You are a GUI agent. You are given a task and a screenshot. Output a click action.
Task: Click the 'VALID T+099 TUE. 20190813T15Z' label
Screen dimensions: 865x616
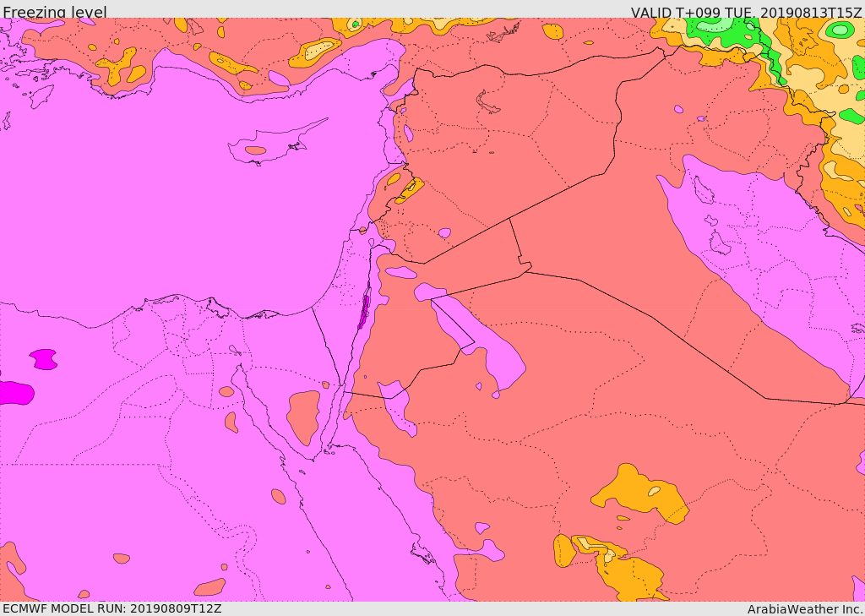(747, 12)
